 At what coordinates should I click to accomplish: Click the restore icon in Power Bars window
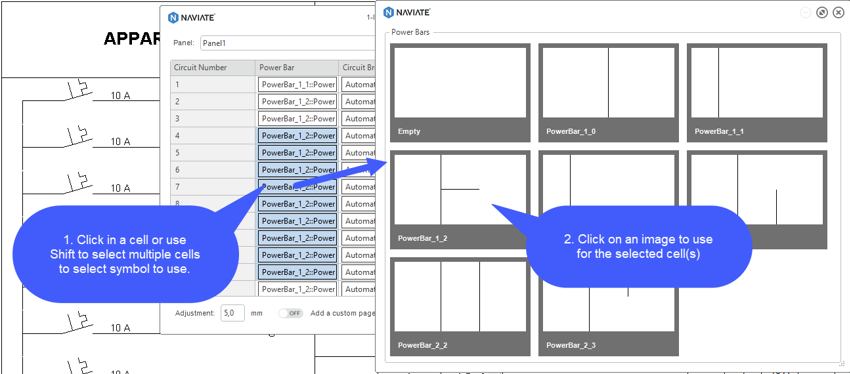point(822,12)
